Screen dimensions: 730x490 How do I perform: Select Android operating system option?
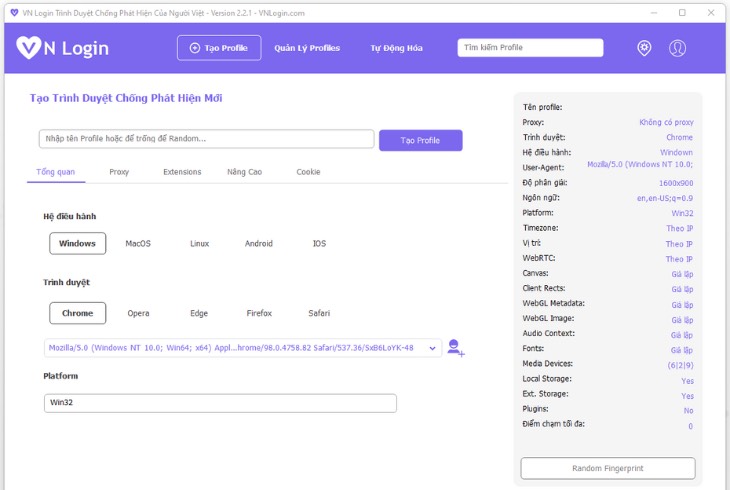[259, 244]
